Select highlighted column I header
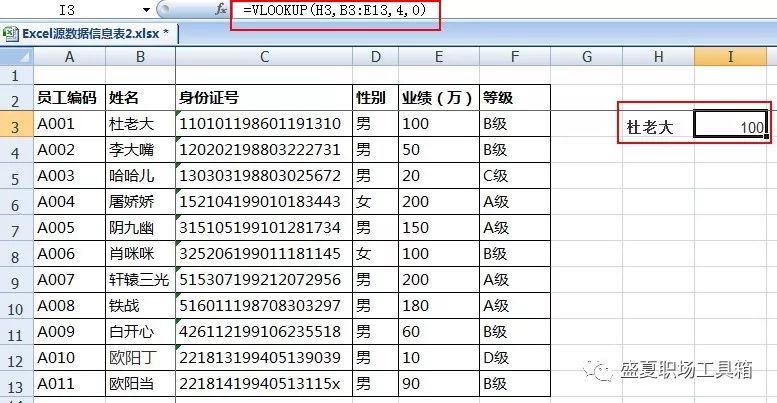 click(730, 57)
